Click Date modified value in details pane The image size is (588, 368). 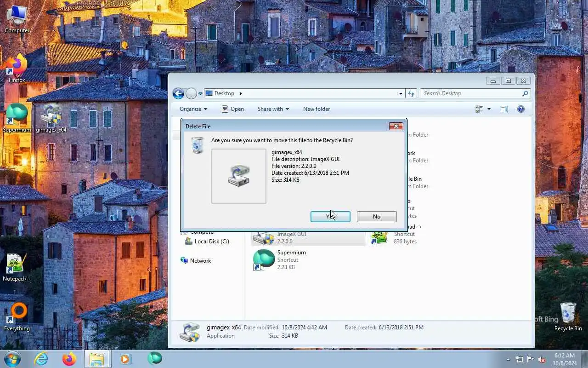coord(304,328)
